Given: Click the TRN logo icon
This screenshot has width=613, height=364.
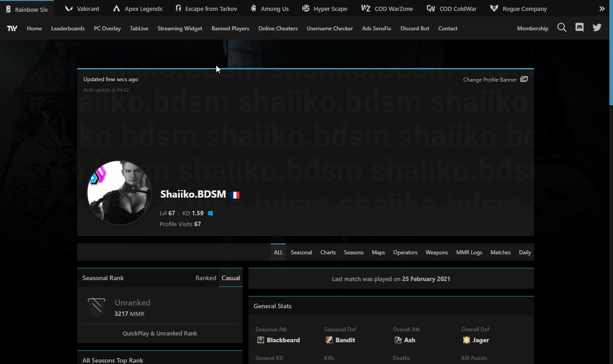Looking at the screenshot, I should tap(12, 29).
